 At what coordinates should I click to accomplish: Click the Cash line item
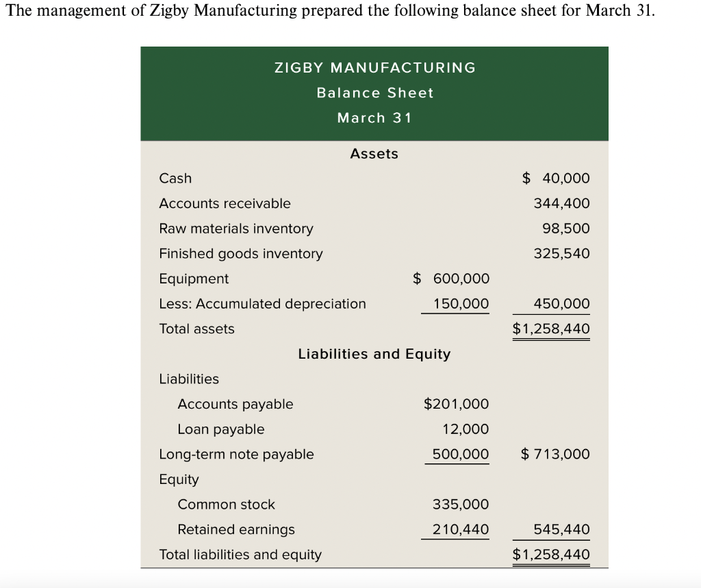pos(175,178)
